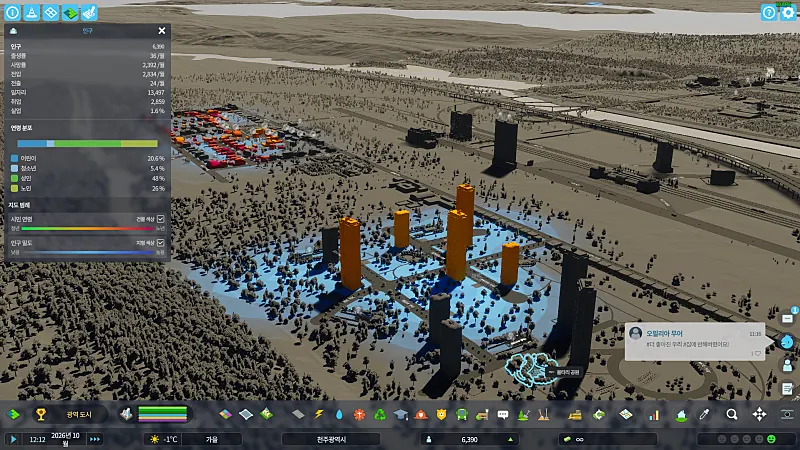Close the 인구 info panel
Screen dimensions: 800x450
pyautogui.click(x=162, y=31)
